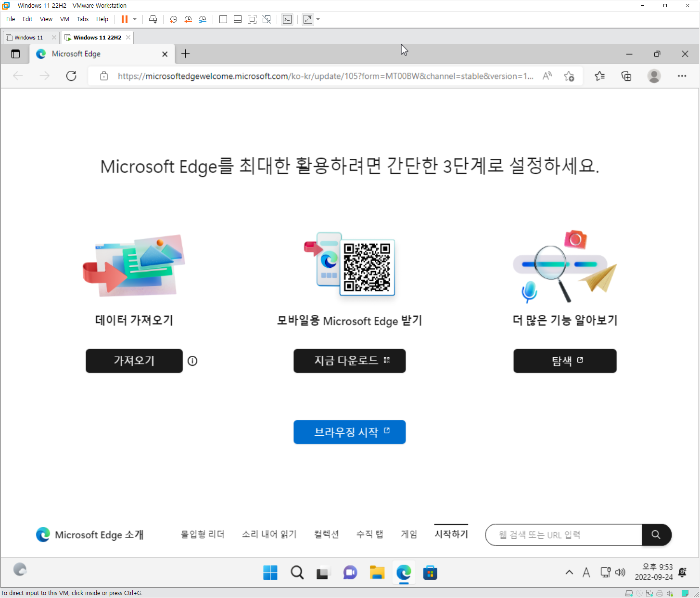Click the 브라우징 시작 button
The width and height of the screenshot is (700, 598).
click(x=350, y=432)
